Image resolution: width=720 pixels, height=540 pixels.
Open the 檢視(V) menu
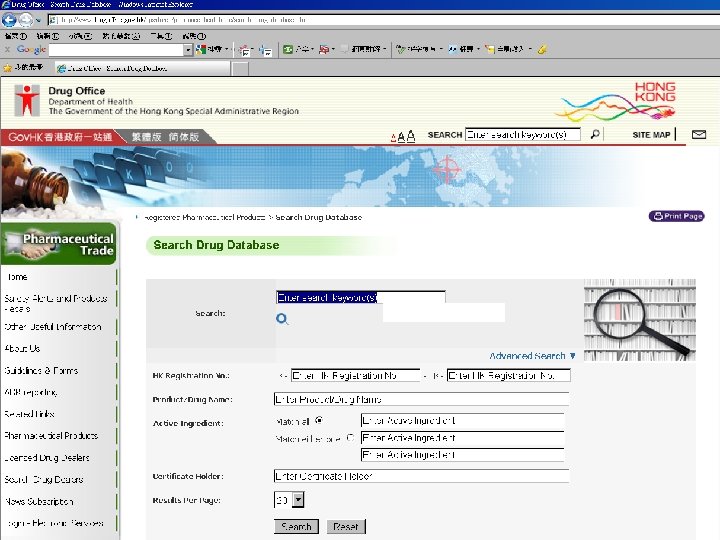point(80,36)
